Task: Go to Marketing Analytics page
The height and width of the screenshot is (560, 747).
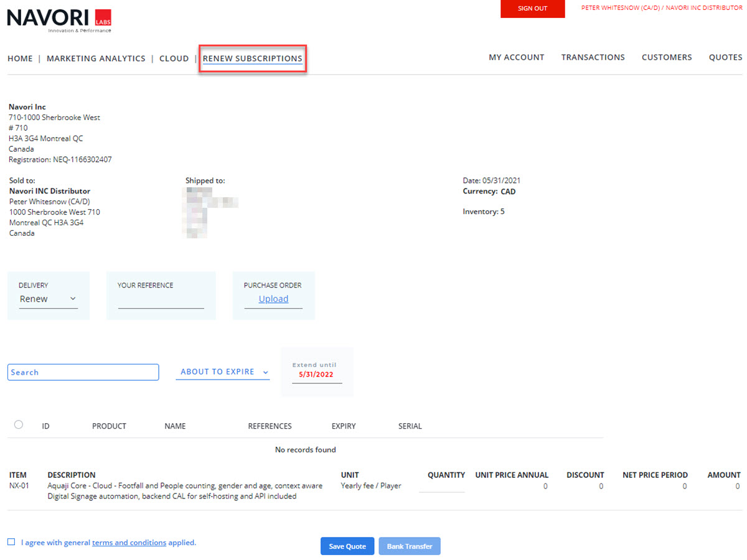Action: pyautogui.click(x=96, y=58)
